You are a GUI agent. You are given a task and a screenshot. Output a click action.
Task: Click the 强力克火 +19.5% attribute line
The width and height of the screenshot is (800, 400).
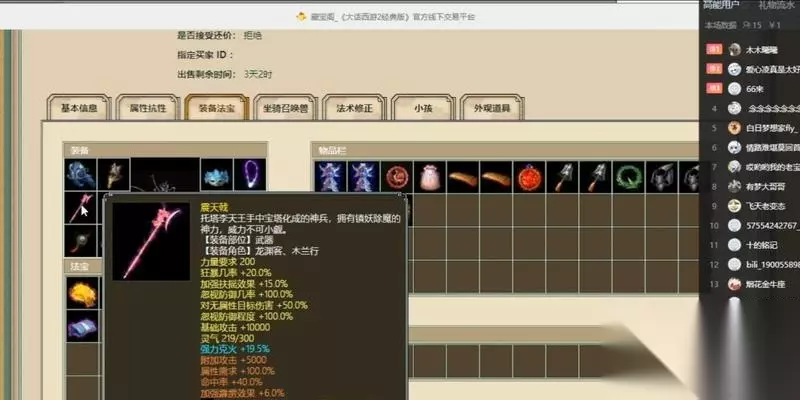click(x=235, y=349)
